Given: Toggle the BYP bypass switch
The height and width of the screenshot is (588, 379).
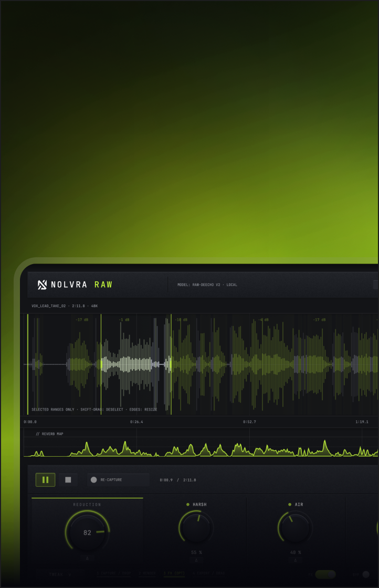Looking at the screenshot, I should point(366,574).
